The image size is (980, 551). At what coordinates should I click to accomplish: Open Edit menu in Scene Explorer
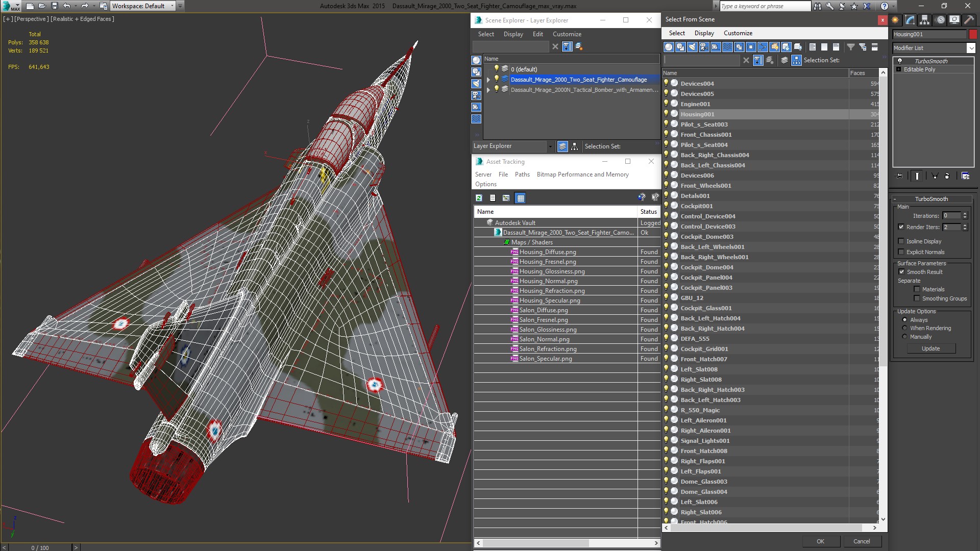[537, 34]
